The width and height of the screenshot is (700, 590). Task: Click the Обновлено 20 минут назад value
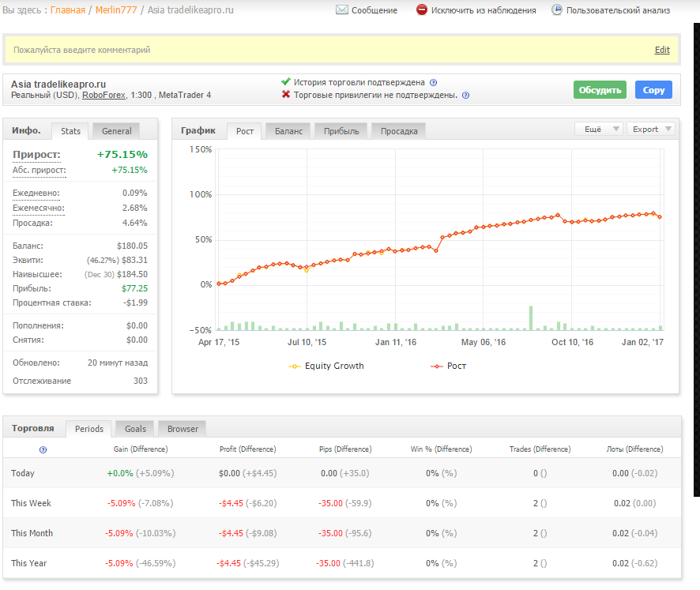(x=118, y=363)
